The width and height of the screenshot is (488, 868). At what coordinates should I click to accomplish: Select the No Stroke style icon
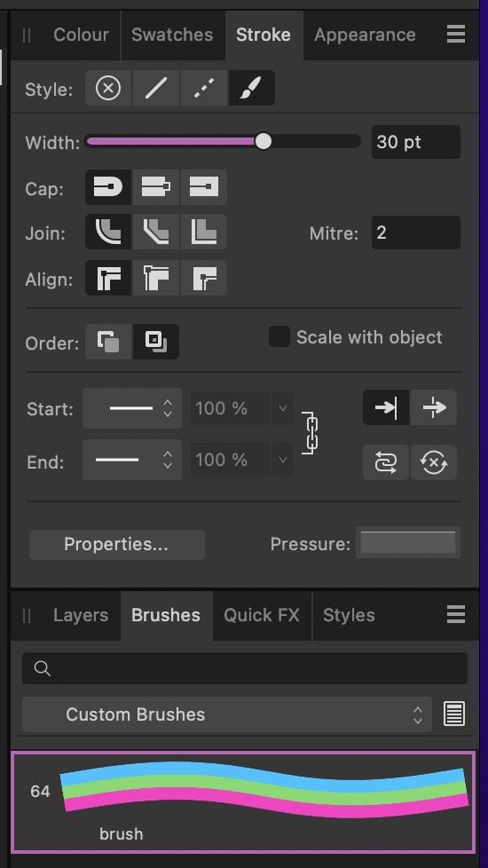pos(108,88)
